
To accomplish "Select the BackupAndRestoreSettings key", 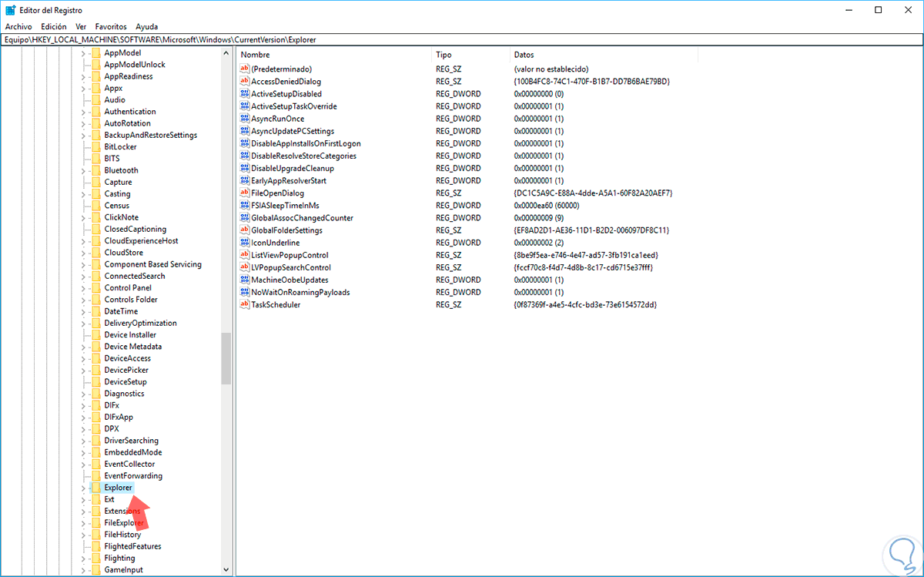I will tap(150, 135).
